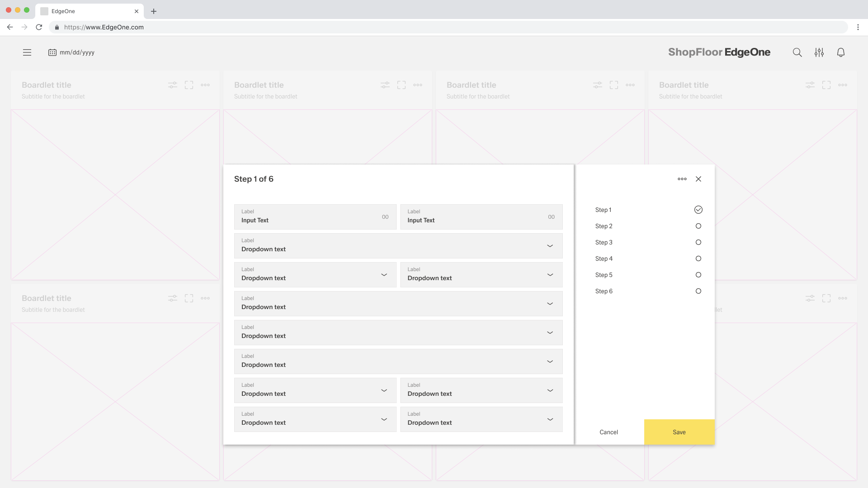This screenshot has height=488, width=868.
Task: Select the Step 2 progress circle
Action: [x=698, y=226]
